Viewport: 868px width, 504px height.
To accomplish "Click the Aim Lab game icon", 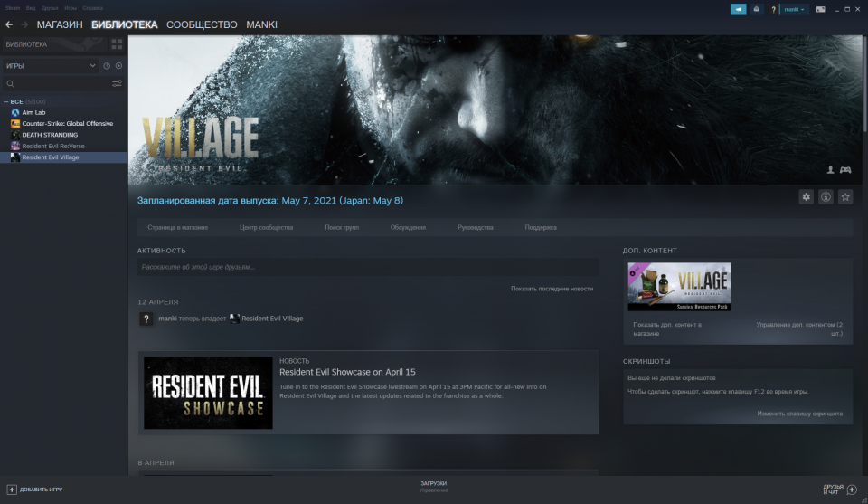I will click(15, 112).
